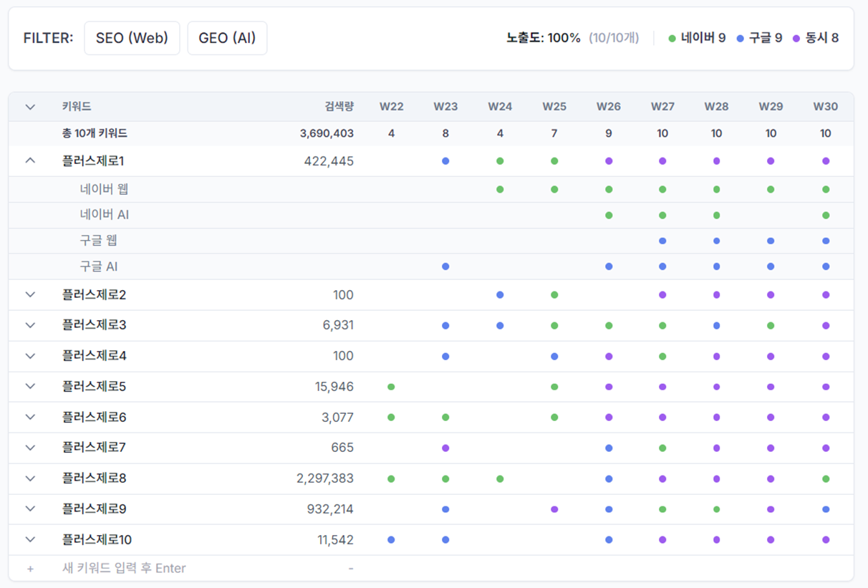This screenshot has height=588, width=868.
Task: Click the W30 week column header
Action: [x=825, y=107]
